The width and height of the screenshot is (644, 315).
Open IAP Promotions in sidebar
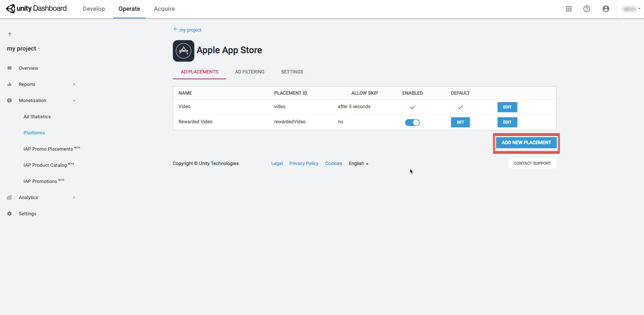click(x=44, y=181)
